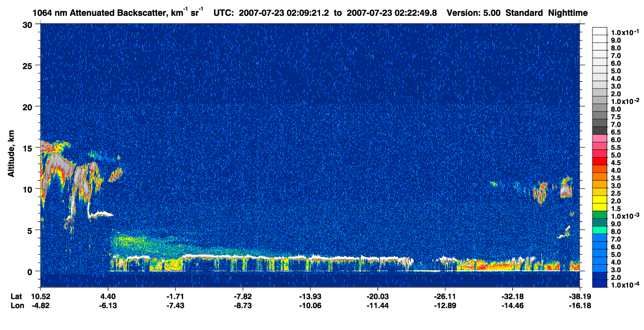Viewport: 644px width, 330px height.
Task: Click the longitude value '-11.44'
Action: pyautogui.click(x=378, y=305)
